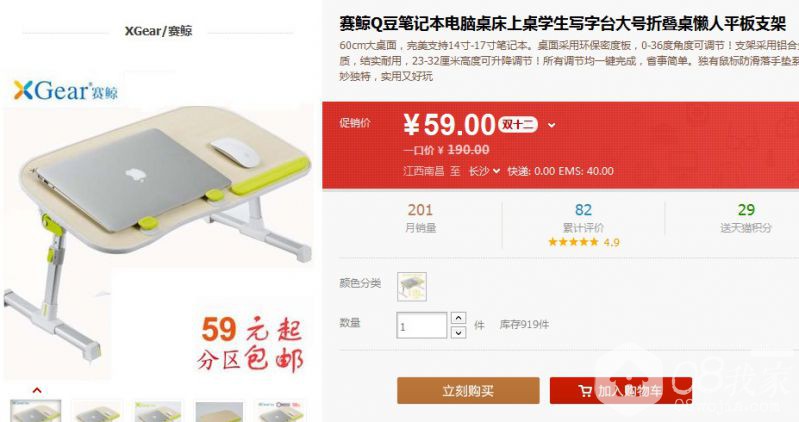Click the shopping cart icon
The height and width of the screenshot is (422, 799).
coord(585,391)
